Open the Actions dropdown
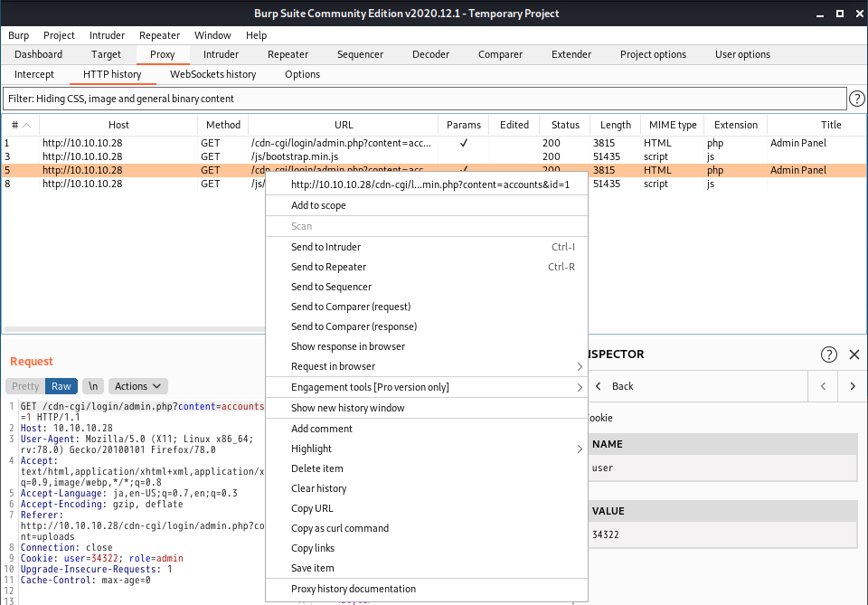This screenshot has height=605, width=868. pos(138,386)
